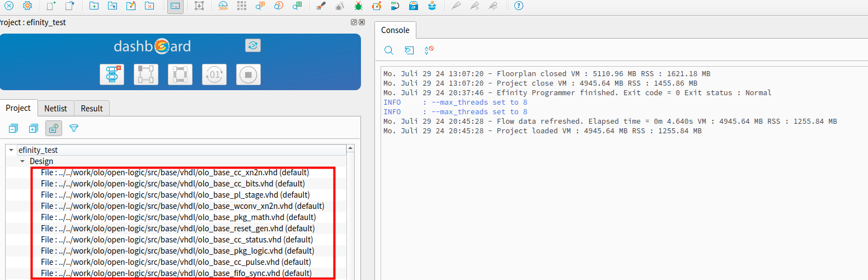Open a file with the page-arrow icon
Viewport: 868px width, 280px height.
click(69, 6)
